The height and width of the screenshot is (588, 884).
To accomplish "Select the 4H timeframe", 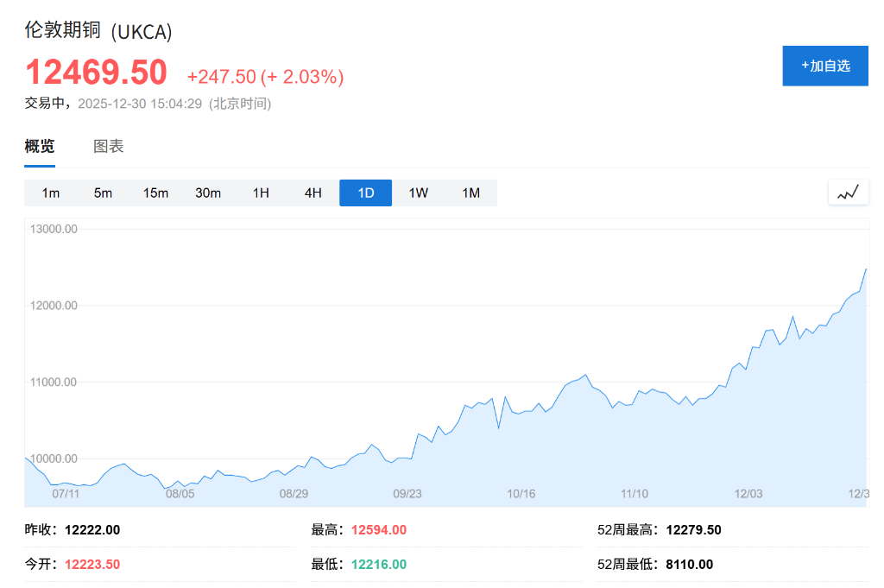I will click(x=313, y=193).
